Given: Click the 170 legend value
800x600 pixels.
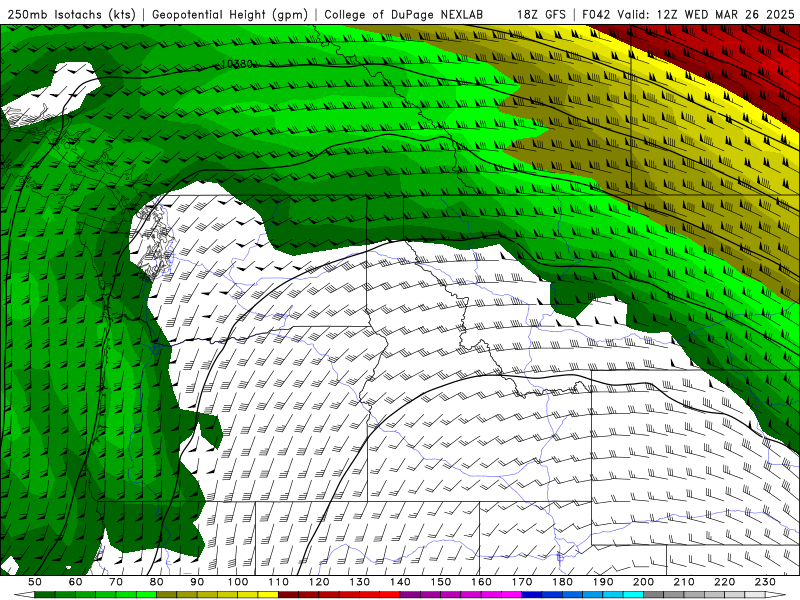Looking at the screenshot, I should 522,582.
